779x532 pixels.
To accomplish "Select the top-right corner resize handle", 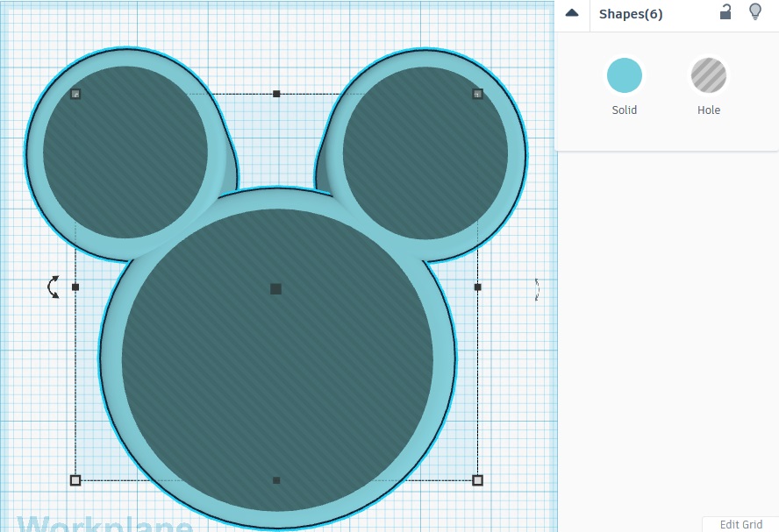I will [x=477, y=94].
